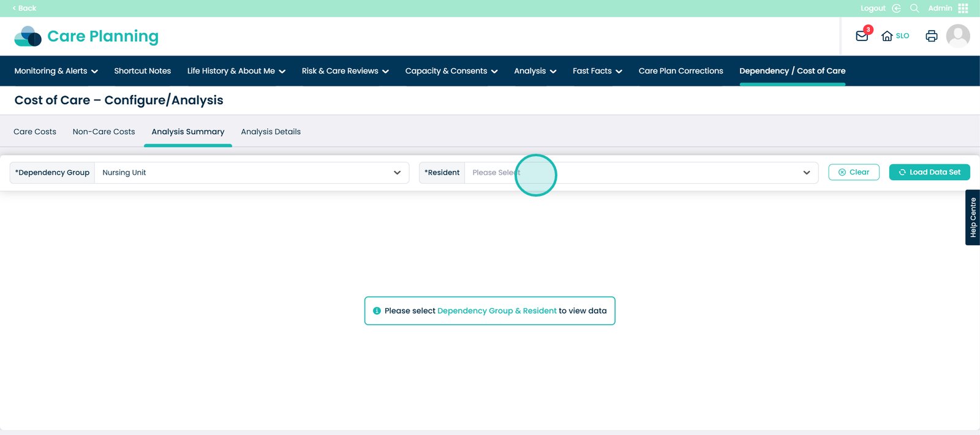Open the Fast Facts menu
This screenshot has width=980, height=435.
pyautogui.click(x=597, y=71)
